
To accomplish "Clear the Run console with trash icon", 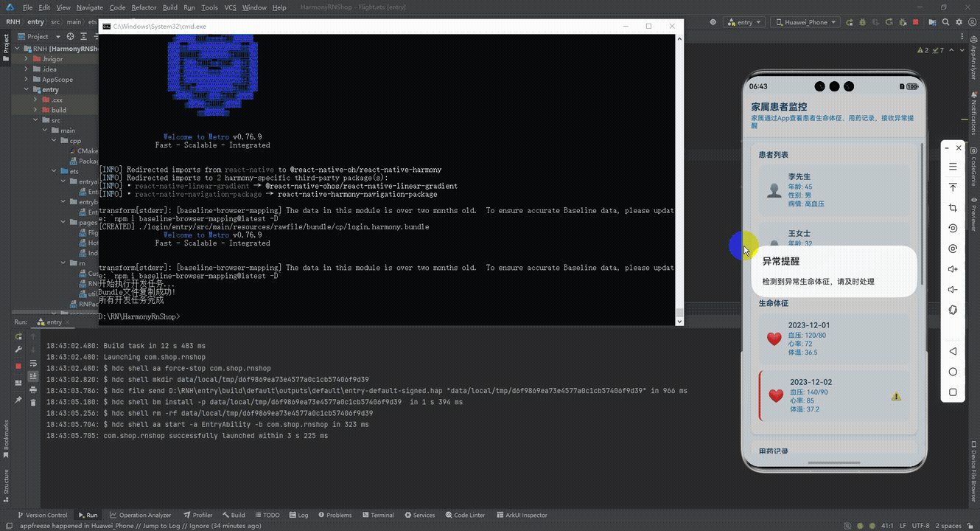I will click(33, 402).
